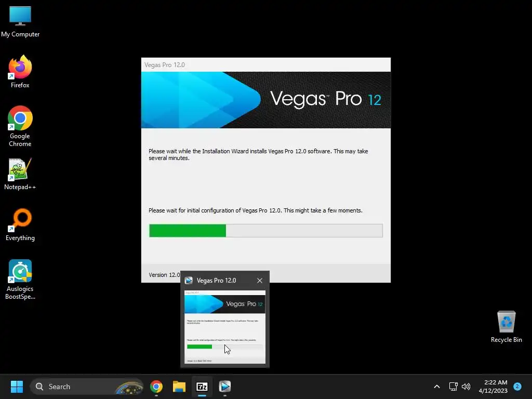Show hidden system tray icons
Viewport: 532px width, 399px height.
437,387
